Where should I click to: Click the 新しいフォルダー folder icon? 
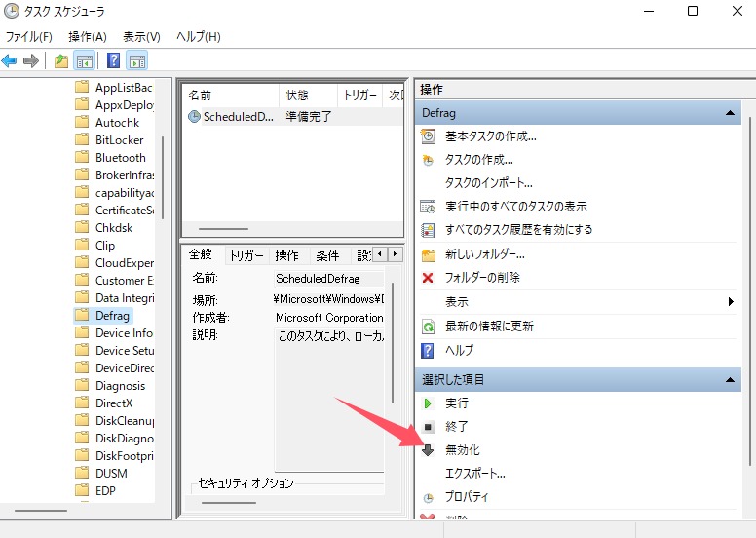pyautogui.click(x=428, y=254)
